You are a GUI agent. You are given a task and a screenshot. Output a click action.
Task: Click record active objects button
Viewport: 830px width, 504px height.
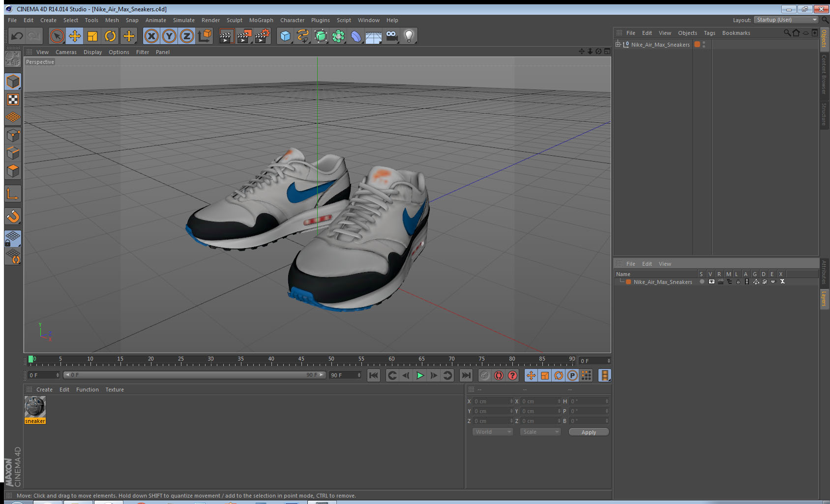coord(485,375)
